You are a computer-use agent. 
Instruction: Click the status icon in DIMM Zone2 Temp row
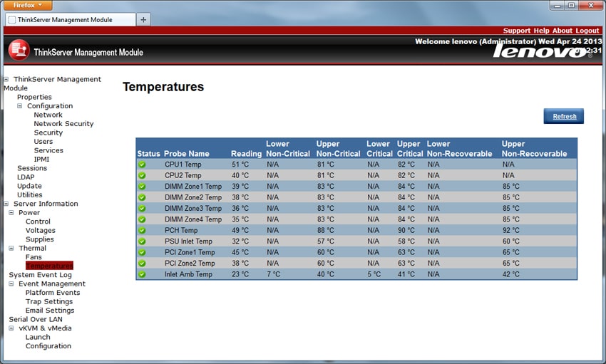tap(142, 197)
